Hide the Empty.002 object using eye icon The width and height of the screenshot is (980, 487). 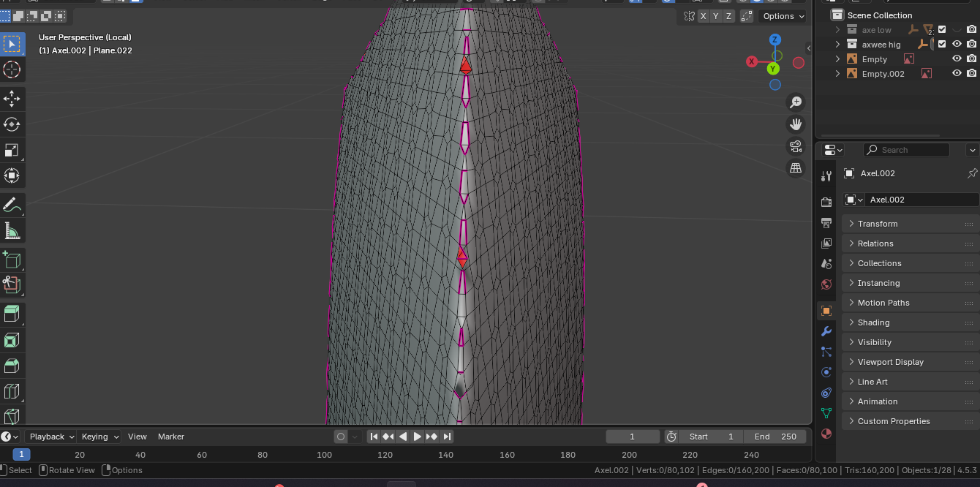tap(957, 73)
